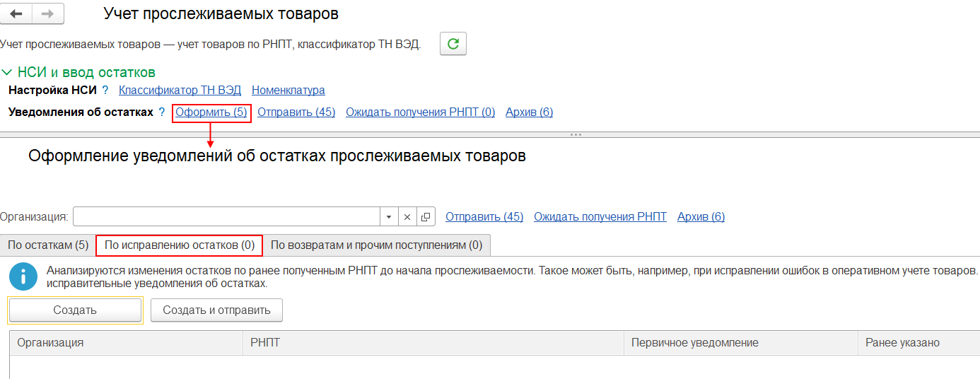The image size is (980, 379).
Task: Click the back navigation arrow
Action: pos(17,14)
